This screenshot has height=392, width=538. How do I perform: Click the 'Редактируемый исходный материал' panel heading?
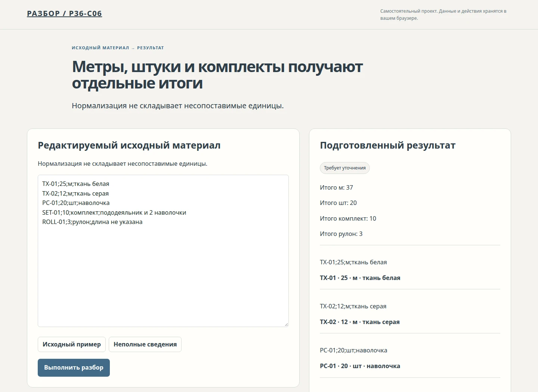[129, 145]
